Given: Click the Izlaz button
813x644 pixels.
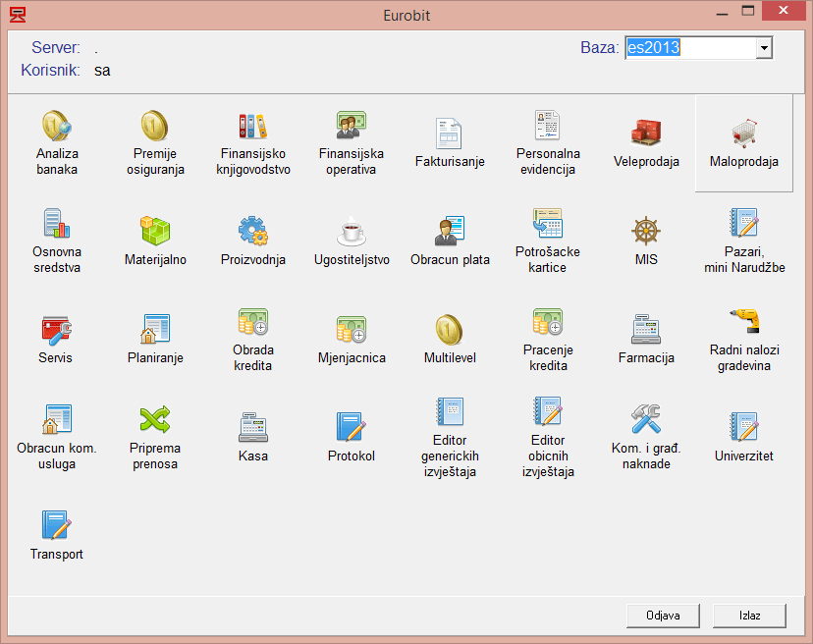Looking at the screenshot, I should [749, 616].
